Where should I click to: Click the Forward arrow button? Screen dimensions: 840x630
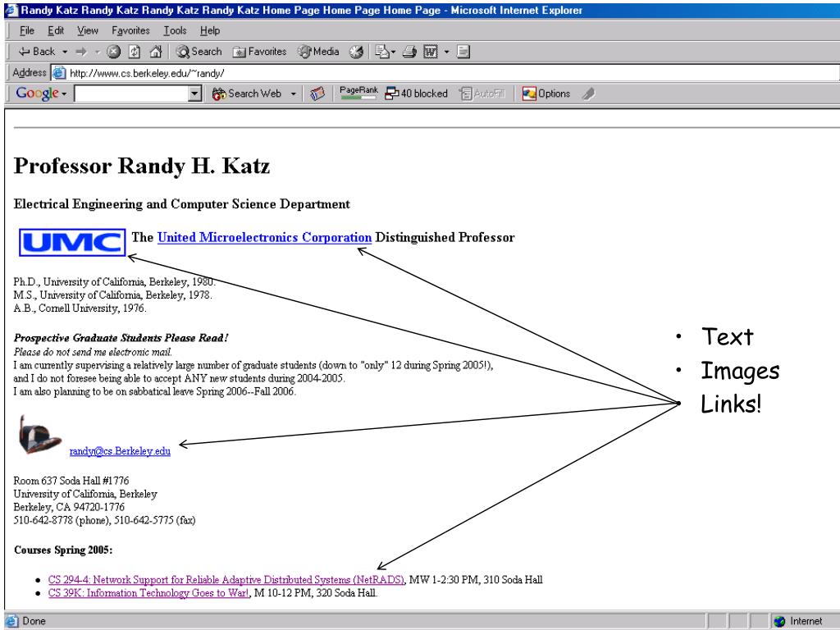point(81,52)
